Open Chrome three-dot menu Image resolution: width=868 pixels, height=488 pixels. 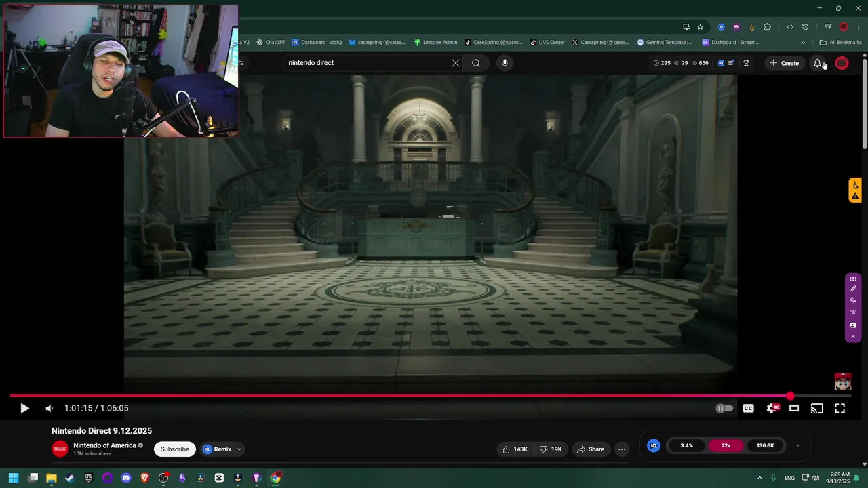858,27
